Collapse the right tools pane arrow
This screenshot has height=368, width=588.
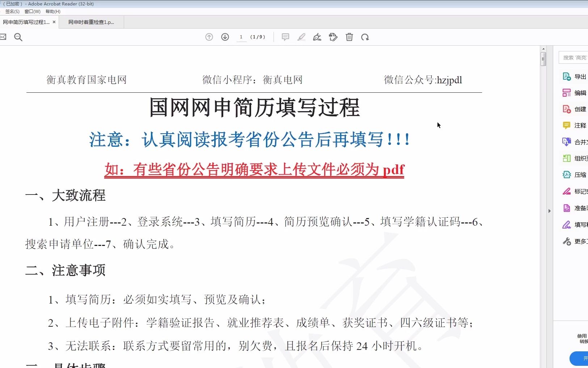[549, 211]
